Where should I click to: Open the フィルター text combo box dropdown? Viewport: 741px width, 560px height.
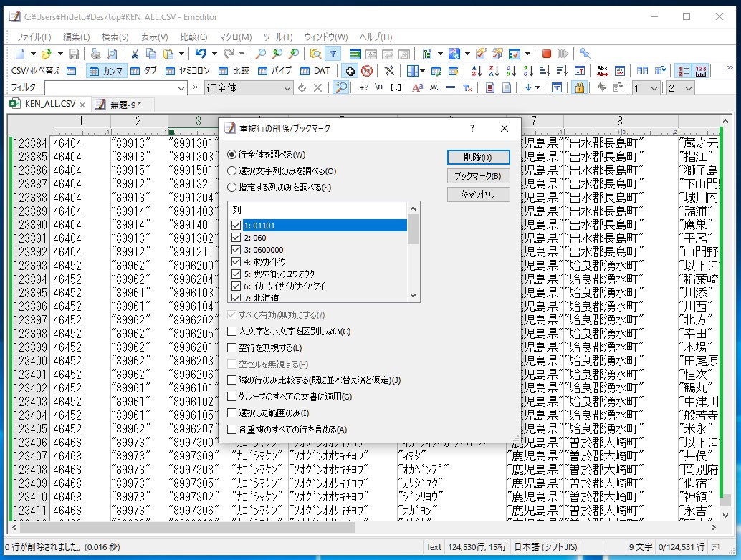[x=181, y=88]
